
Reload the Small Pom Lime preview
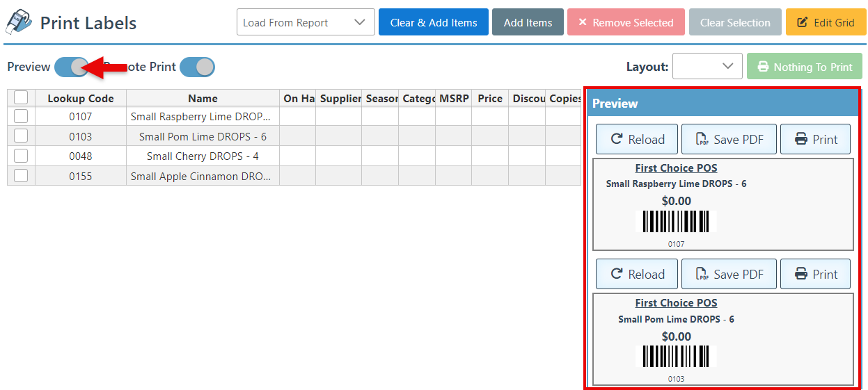click(x=637, y=274)
